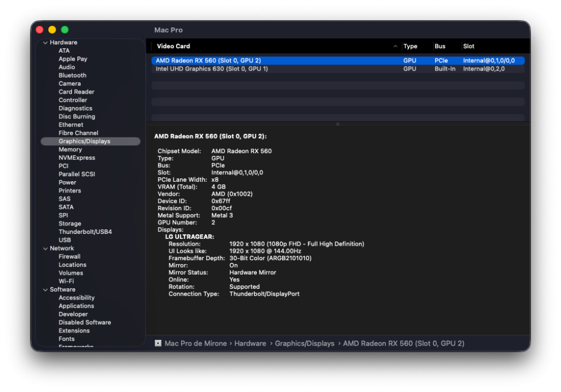Collapse the Software section chevron
Image resolution: width=561 pixels, height=392 pixels.
pyautogui.click(x=45, y=290)
